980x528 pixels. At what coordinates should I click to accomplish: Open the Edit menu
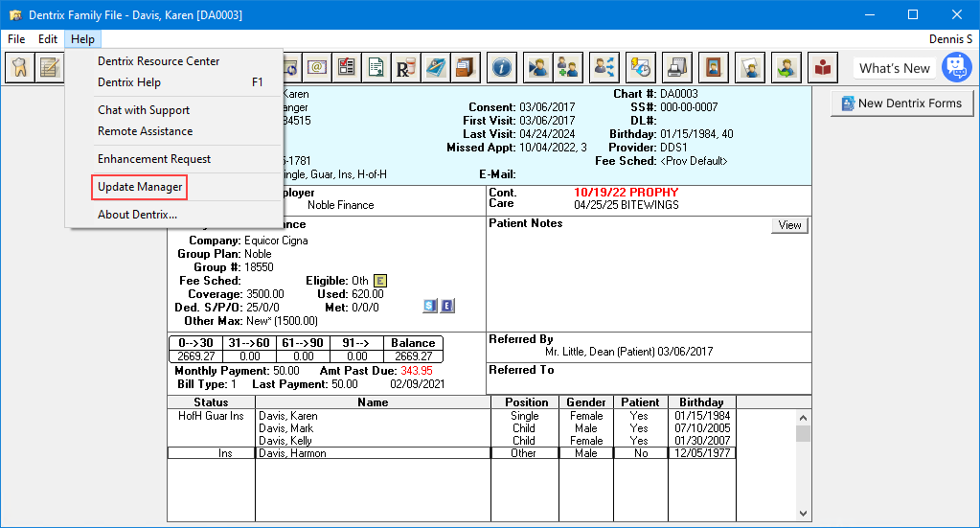(x=48, y=38)
